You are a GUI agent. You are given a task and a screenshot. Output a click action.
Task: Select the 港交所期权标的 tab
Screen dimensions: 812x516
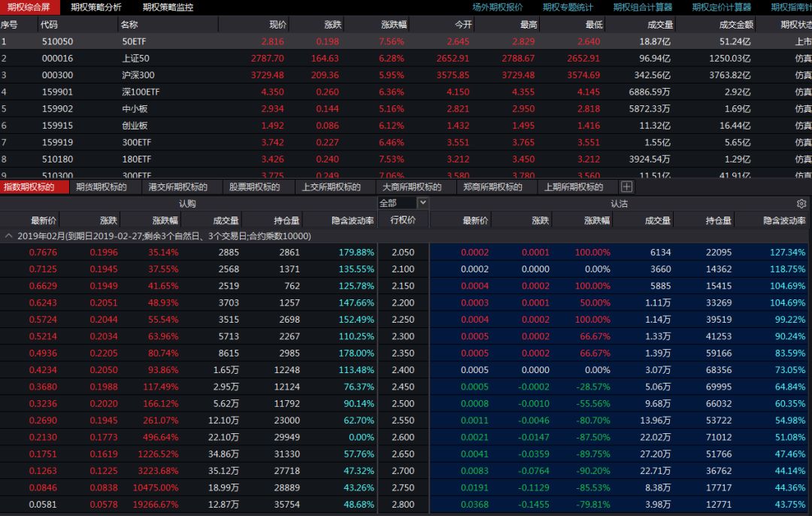177,187
